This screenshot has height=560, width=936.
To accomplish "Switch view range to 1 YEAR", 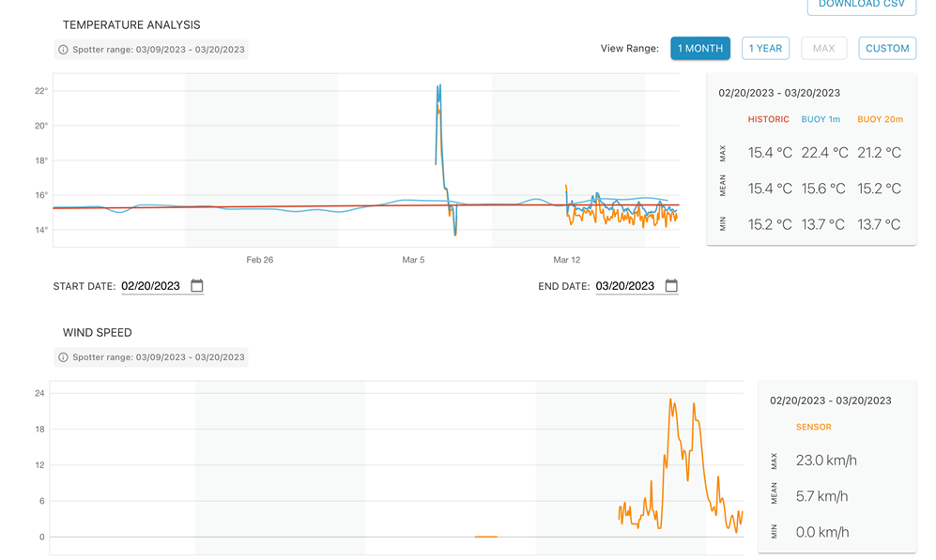I will (x=765, y=48).
